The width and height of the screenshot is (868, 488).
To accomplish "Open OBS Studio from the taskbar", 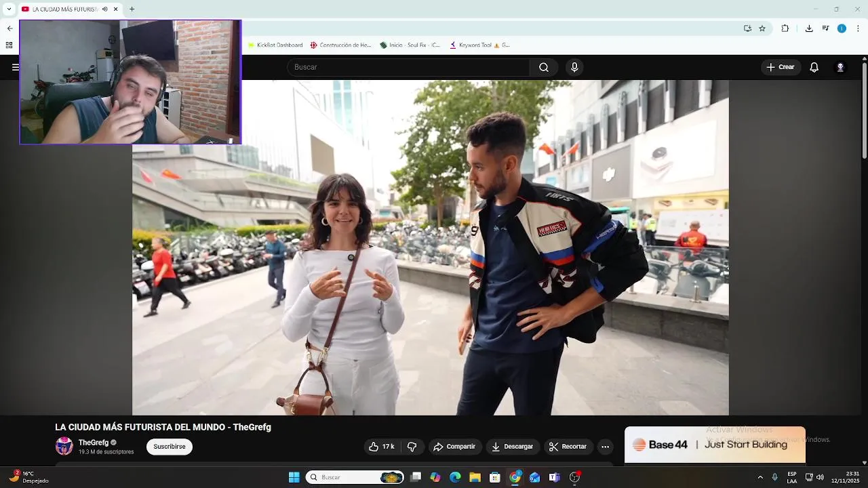I will click(x=574, y=477).
